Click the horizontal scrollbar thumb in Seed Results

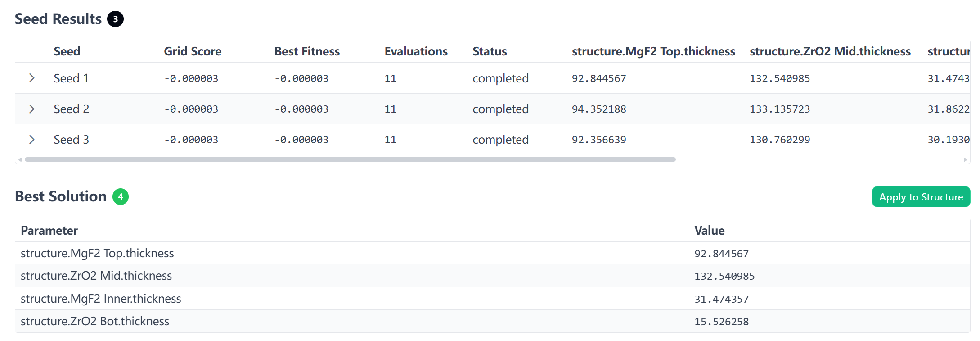(x=350, y=159)
